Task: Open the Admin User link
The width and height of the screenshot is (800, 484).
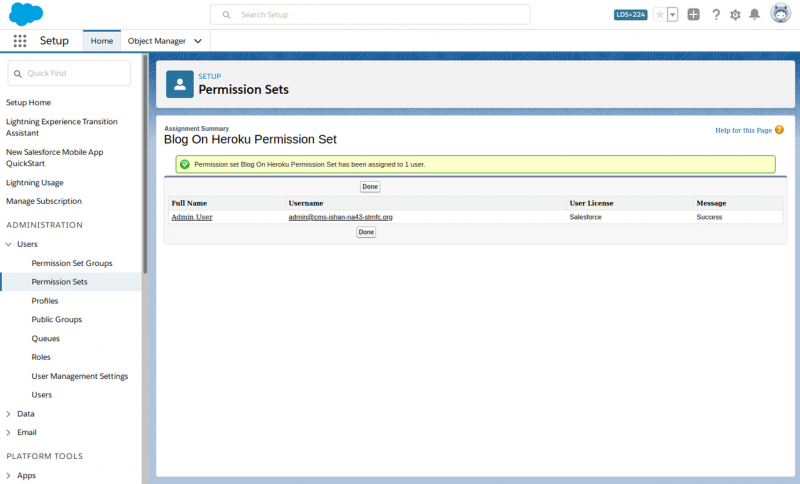Action: pyautogui.click(x=192, y=217)
